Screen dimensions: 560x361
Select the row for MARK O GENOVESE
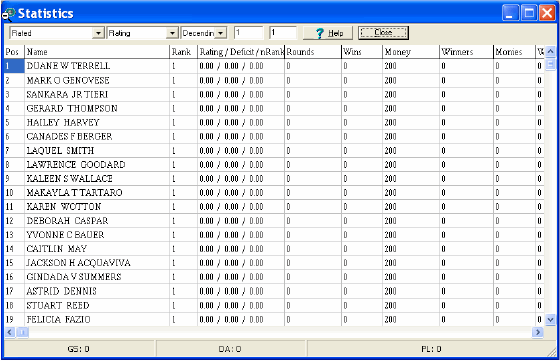click(x=274, y=80)
